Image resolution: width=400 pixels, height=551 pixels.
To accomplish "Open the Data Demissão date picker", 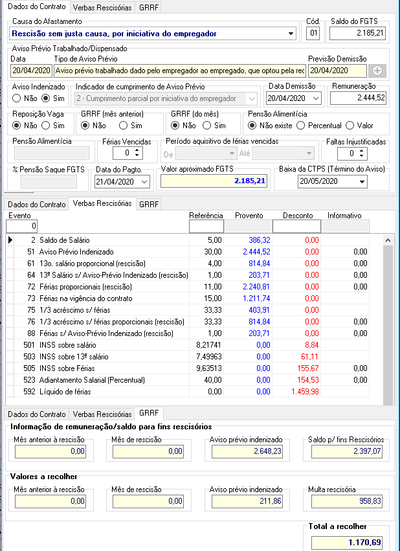I will 316,98.
